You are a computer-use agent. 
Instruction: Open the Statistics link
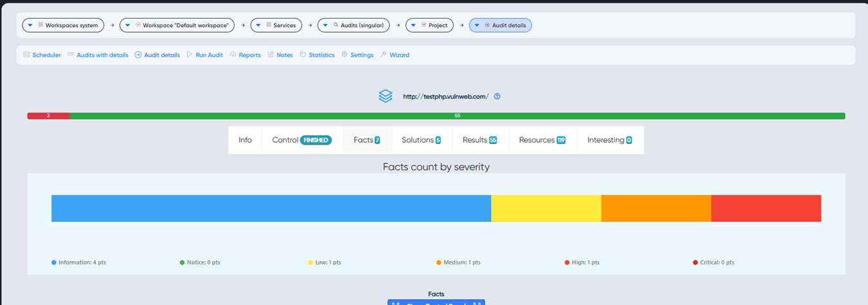(322, 55)
